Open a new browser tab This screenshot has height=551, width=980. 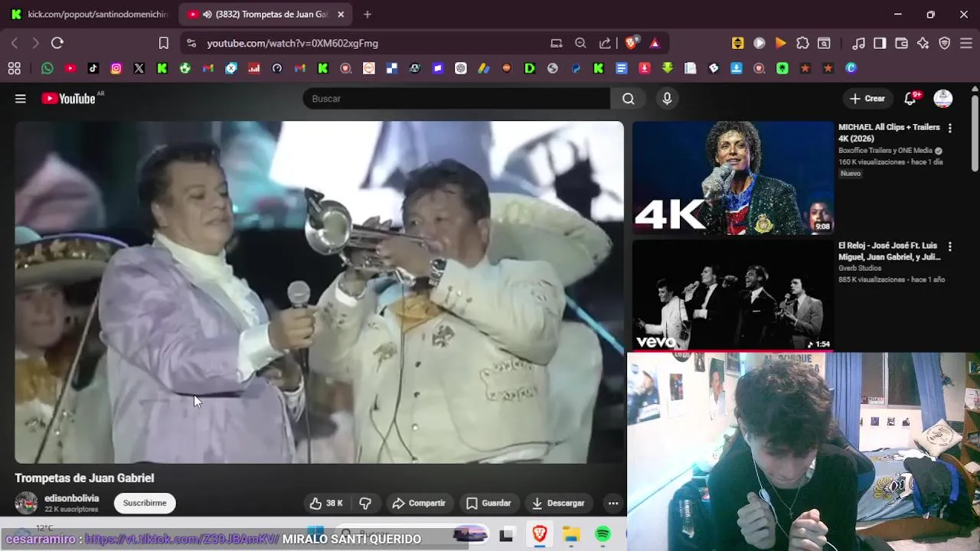367,14
